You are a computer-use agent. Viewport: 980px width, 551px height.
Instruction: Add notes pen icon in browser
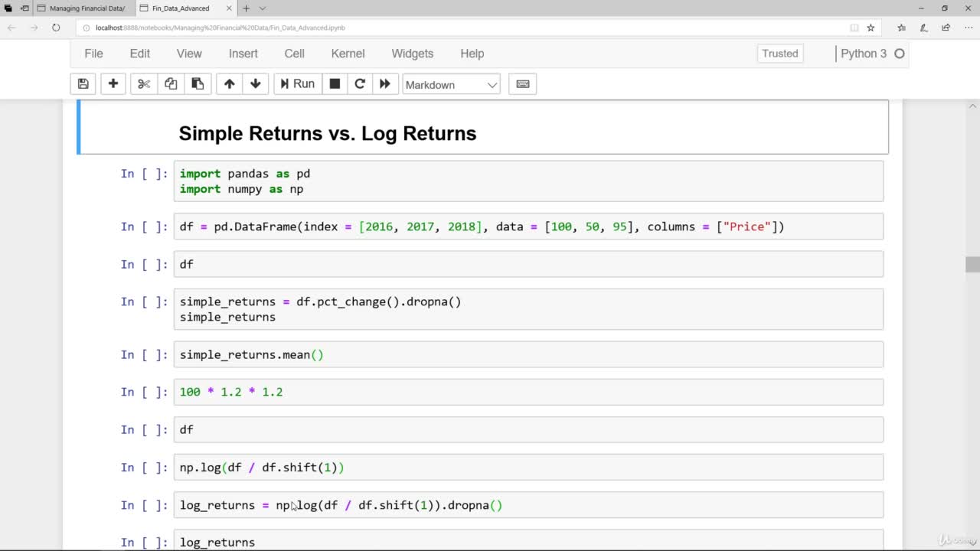tap(923, 28)
